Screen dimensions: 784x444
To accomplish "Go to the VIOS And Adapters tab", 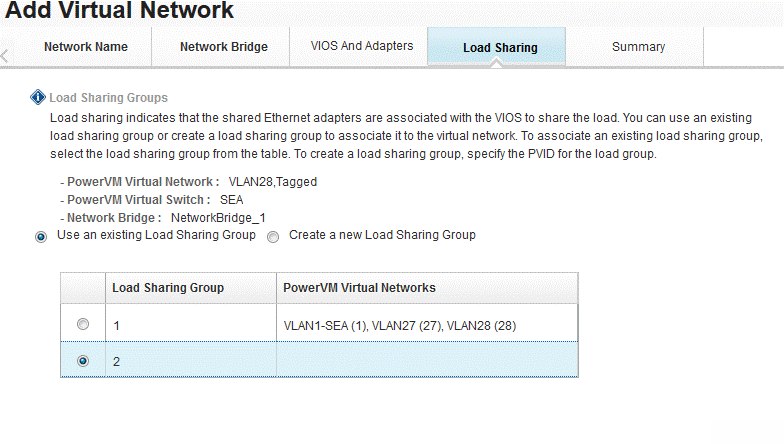I will (362, 46).
